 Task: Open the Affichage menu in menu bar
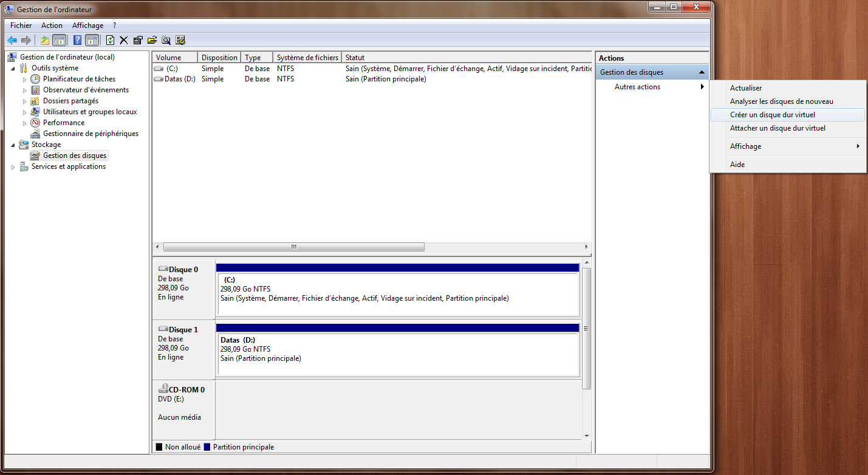[87, 26]
